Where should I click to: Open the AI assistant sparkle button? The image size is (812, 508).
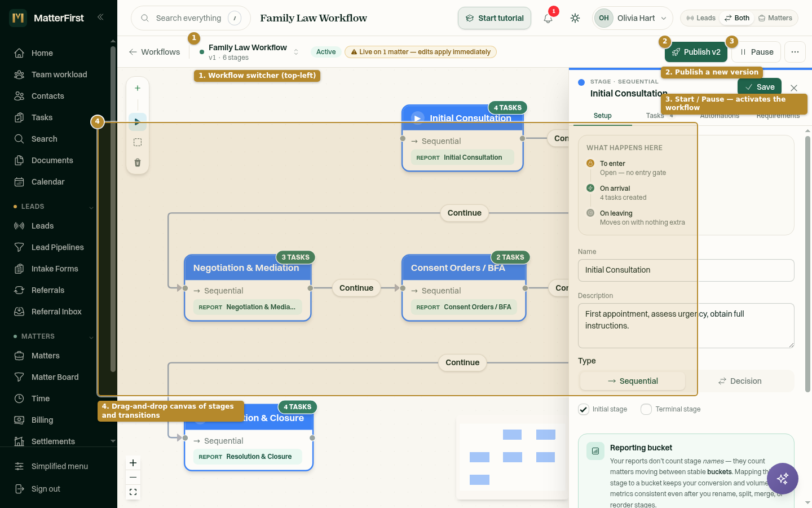[x=783, y=479]
